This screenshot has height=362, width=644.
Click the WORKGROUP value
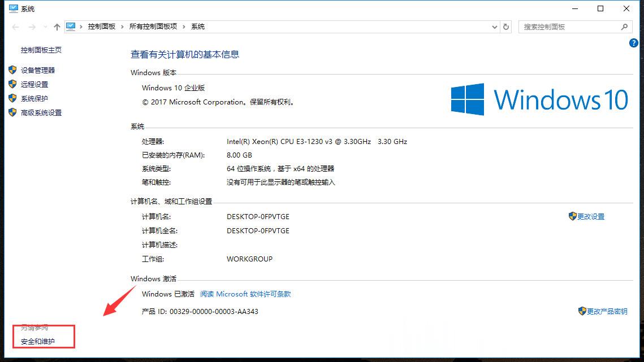(x=249, y=259)
